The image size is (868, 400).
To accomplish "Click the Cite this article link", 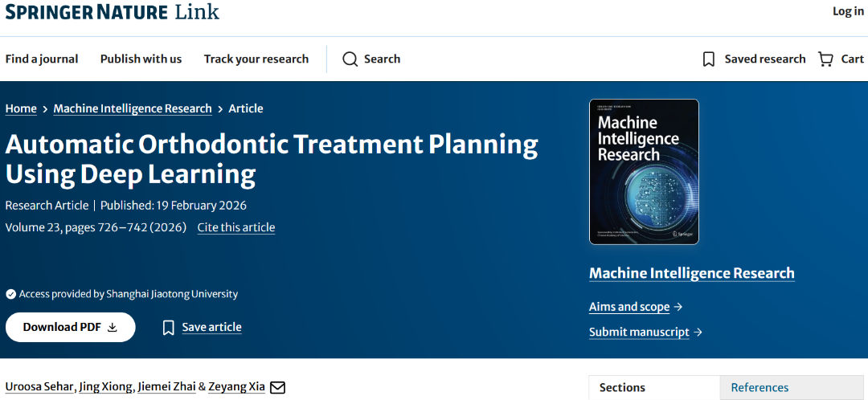I will tap(235, 227).
